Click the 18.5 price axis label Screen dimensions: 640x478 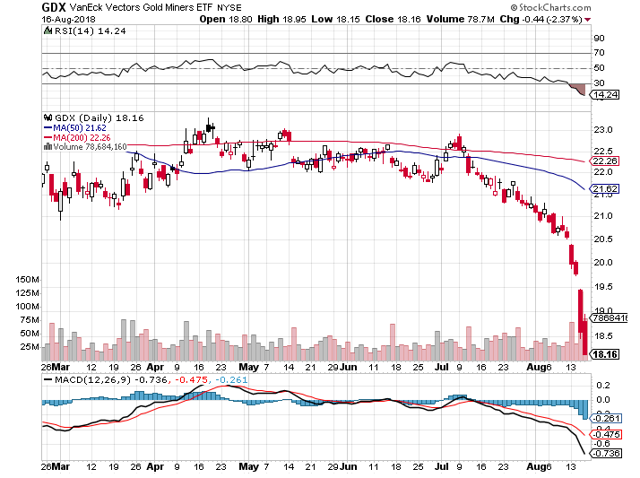pyautogui.click(x=603, y=336)
